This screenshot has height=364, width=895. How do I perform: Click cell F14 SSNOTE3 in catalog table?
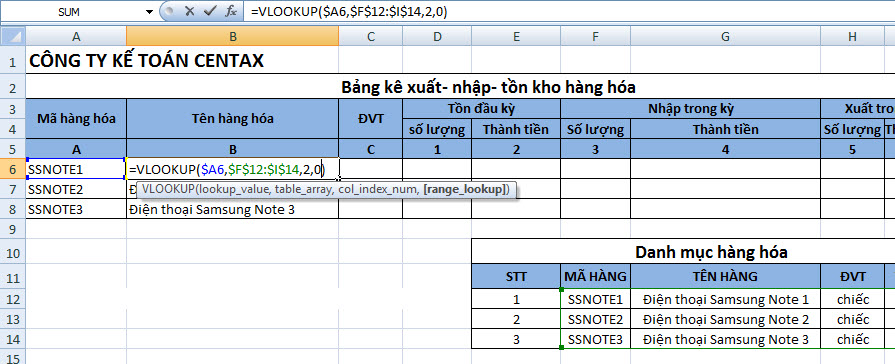595,339
